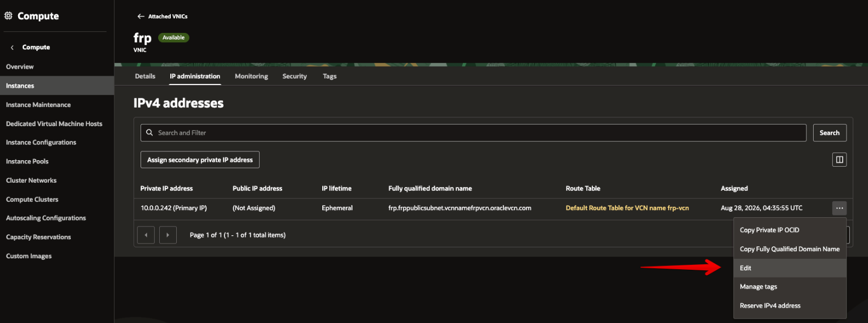Select the IP administration tab

(x=195, y=76)
